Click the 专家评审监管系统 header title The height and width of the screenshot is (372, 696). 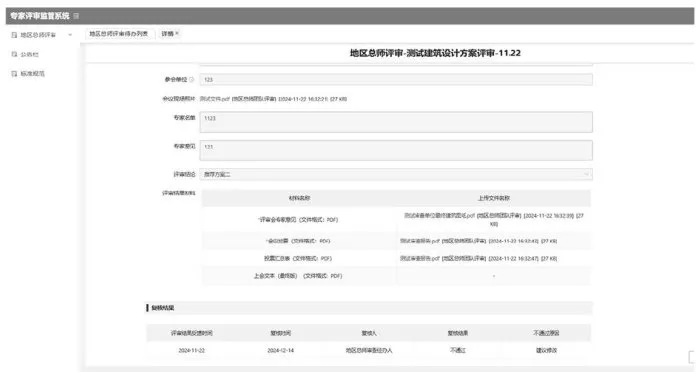pyautogui.click(x=40, y=16)
